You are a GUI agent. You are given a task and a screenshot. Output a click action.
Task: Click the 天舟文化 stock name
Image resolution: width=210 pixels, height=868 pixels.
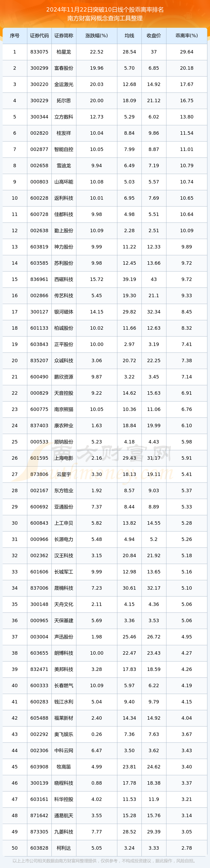(x=64, y=604)
